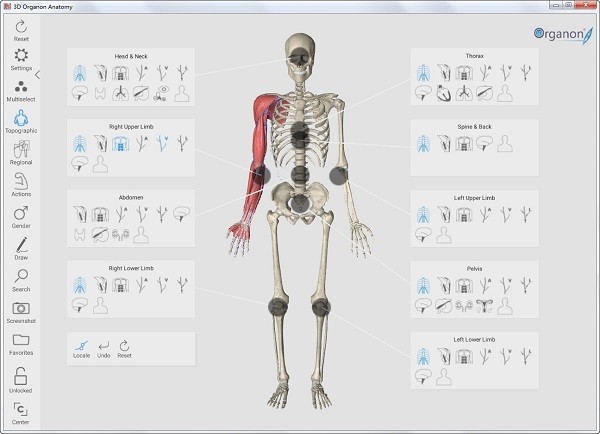Toggle Thorax skeletal system
This screenshot has height=434, width=600.
tap(423, 73)
